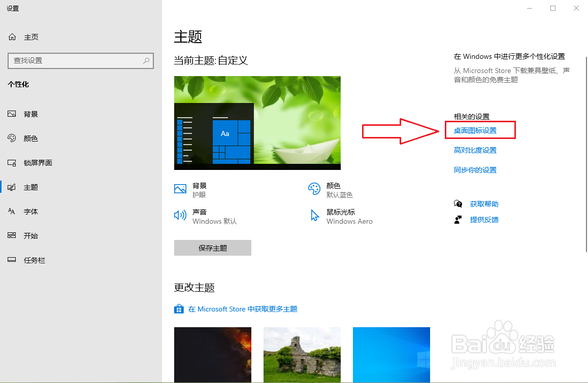The height and width of the screenshot is (383, 588).
Task: Select the blue Windows theme thumbnail
Action: [x=391, y=355]
